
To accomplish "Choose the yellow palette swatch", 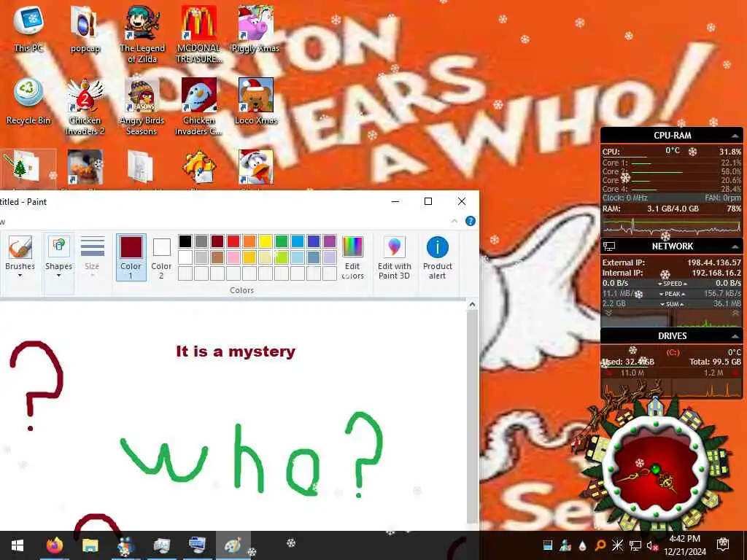I will pyautogui.click(x=266, y=241).
